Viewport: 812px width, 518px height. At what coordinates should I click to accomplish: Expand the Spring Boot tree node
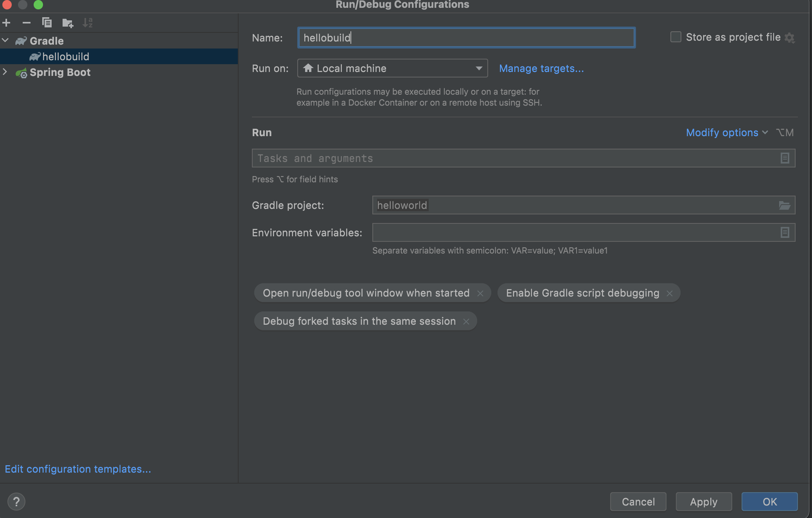pyautogui.click(x=5, y=72)
